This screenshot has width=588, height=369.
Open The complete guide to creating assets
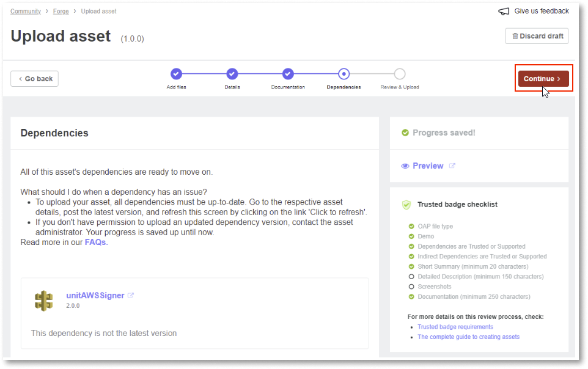point(468,337)
